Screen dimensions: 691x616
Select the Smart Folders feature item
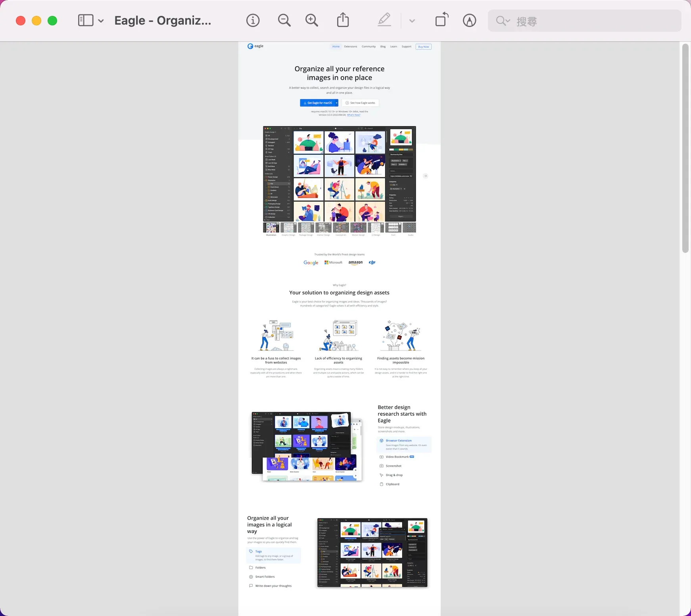coord(262,577)
